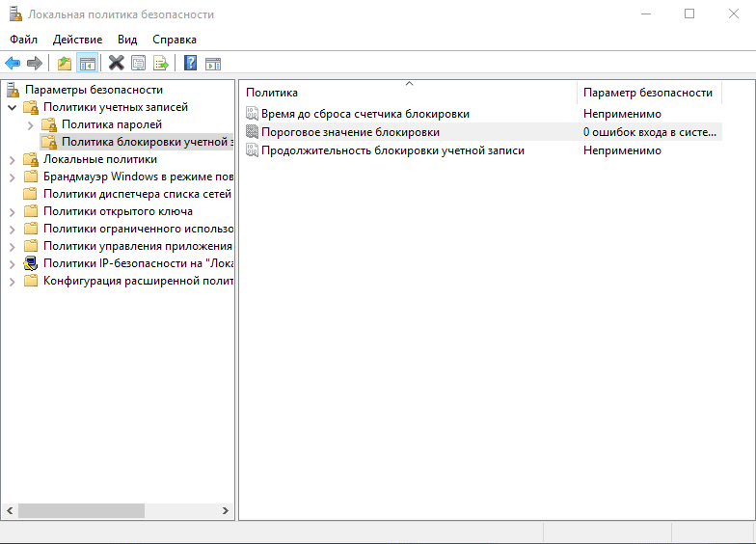This screenshot has height=544, width=756.
Task: Expand the Локальные политики tree node
Action: tap(13, 159)
